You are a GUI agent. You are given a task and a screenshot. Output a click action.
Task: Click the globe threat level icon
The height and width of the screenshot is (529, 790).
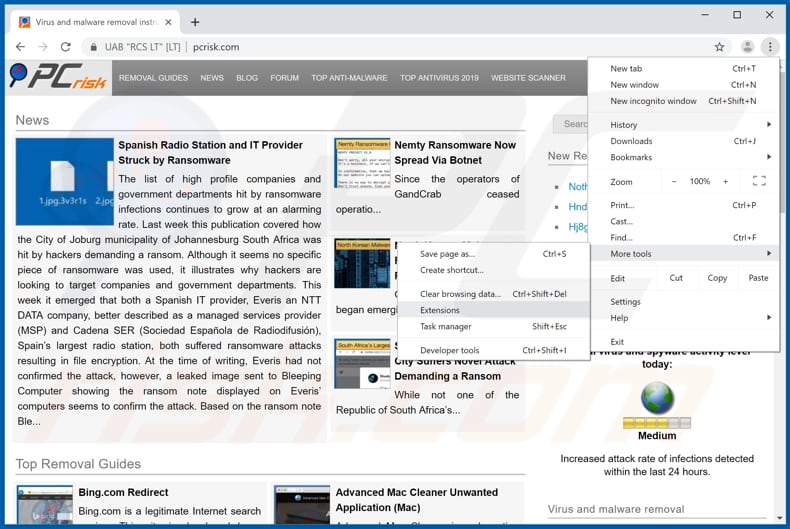point(657,398)
